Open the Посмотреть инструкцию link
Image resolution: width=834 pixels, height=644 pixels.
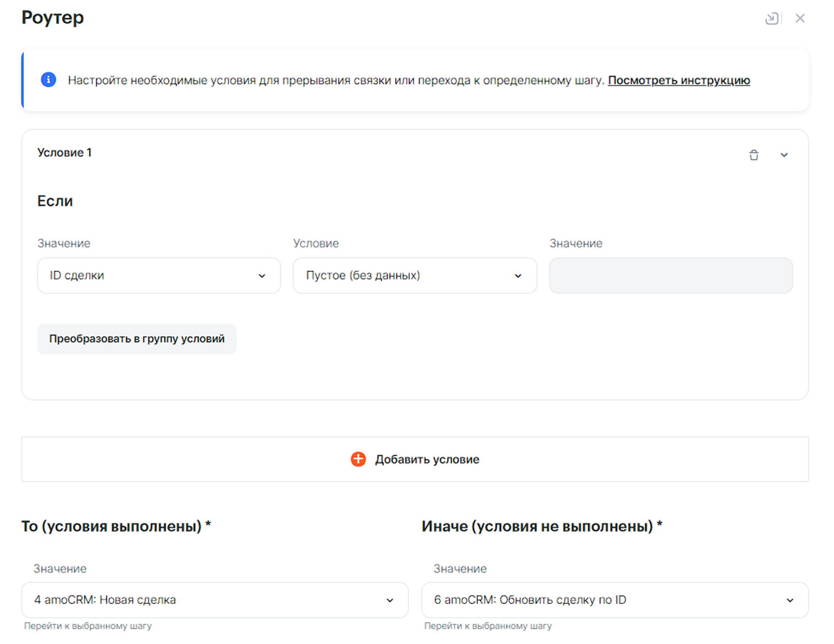tap(679, 80)
